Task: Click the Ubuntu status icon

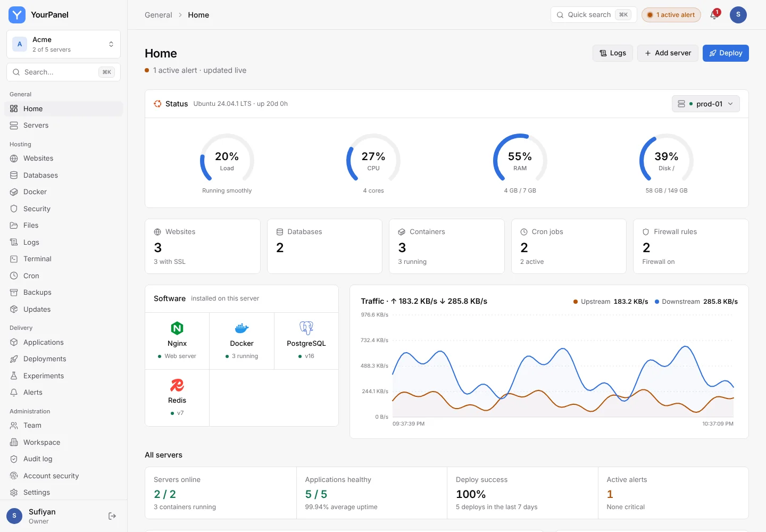Action: (157, 104)
